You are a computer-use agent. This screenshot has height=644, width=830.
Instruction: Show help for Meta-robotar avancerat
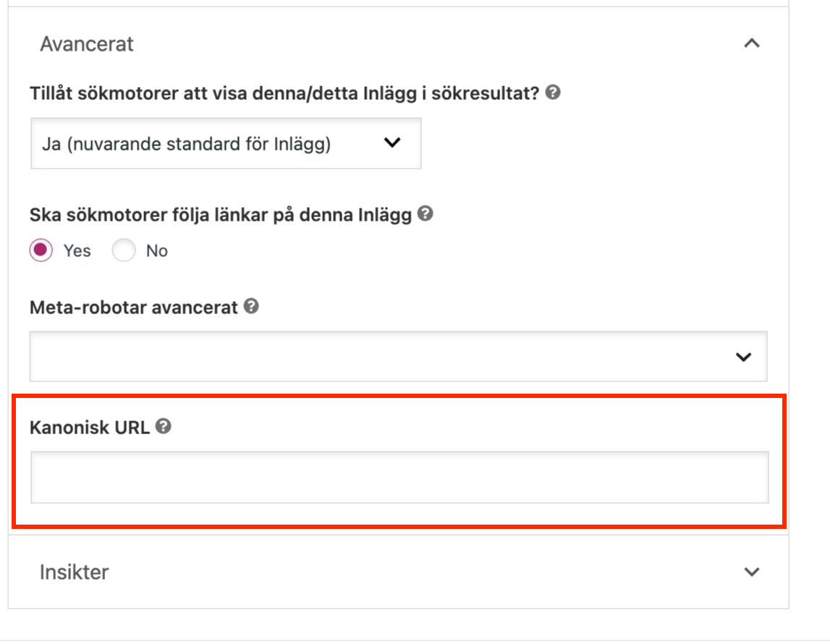tap(251, 306)
